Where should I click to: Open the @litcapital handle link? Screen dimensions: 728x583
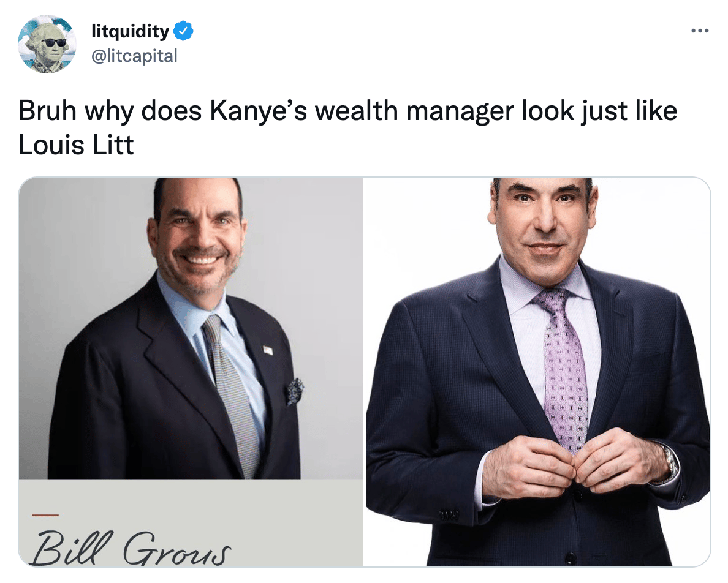point(134,56)
